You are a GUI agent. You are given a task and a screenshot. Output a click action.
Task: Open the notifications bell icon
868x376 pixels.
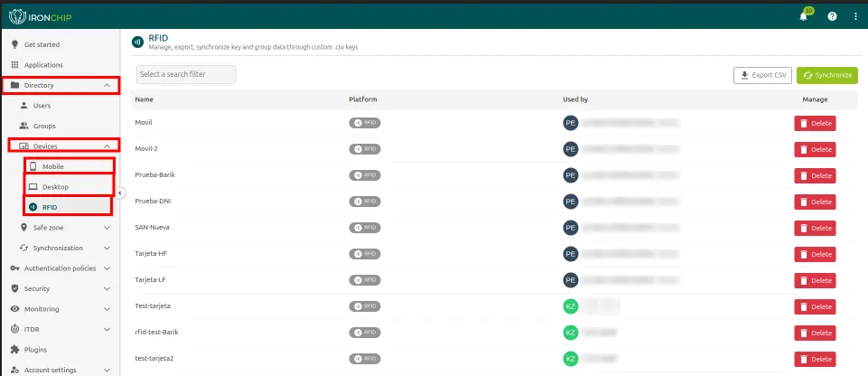tap(803, 16)
